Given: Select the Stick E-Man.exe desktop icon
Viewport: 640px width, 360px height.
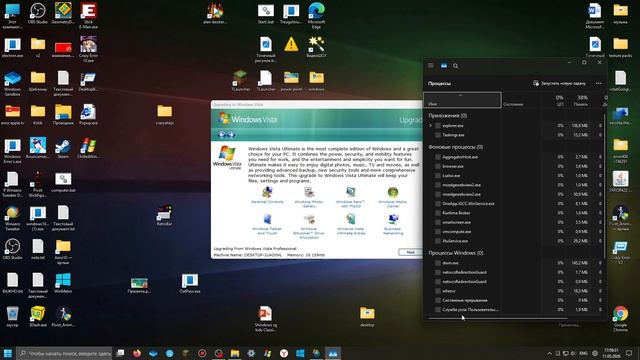Looking at the screenshot, I should (x=88, y=16).
